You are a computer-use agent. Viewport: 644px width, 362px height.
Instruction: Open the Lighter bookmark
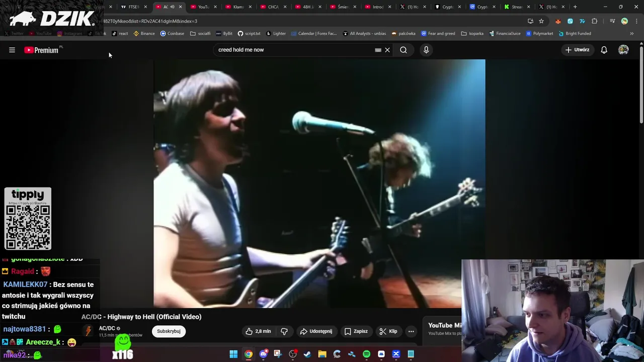pyautogui.click(x=276, y=34)
